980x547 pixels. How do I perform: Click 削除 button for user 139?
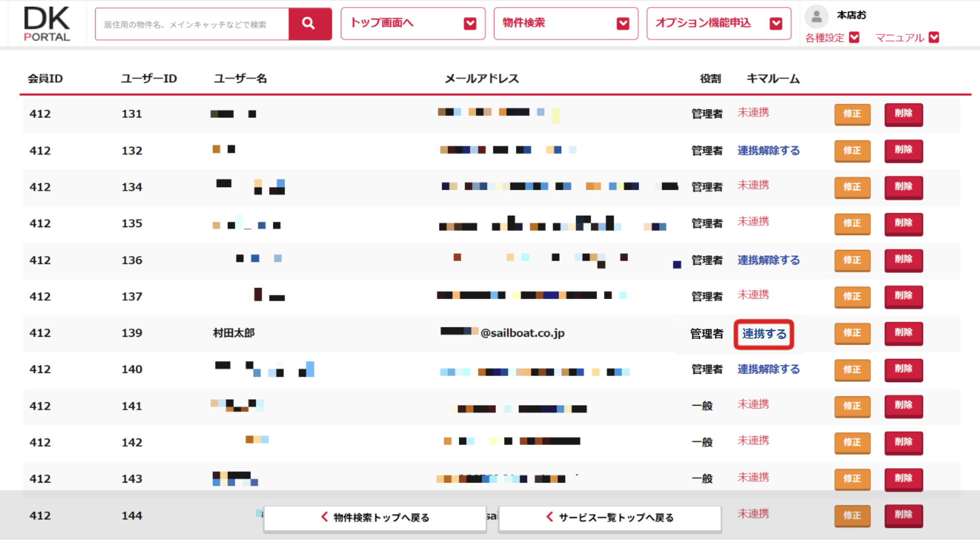tap(903, 333)
